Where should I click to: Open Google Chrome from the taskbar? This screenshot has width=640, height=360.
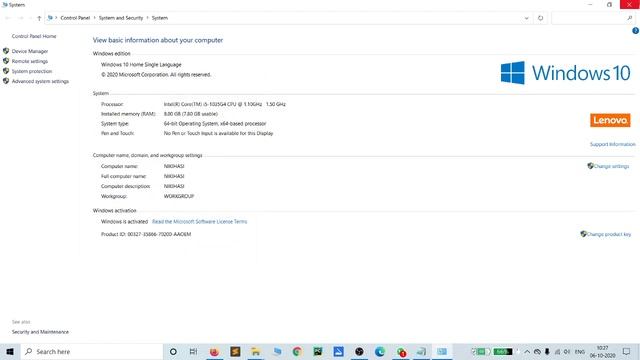(297, 351)
